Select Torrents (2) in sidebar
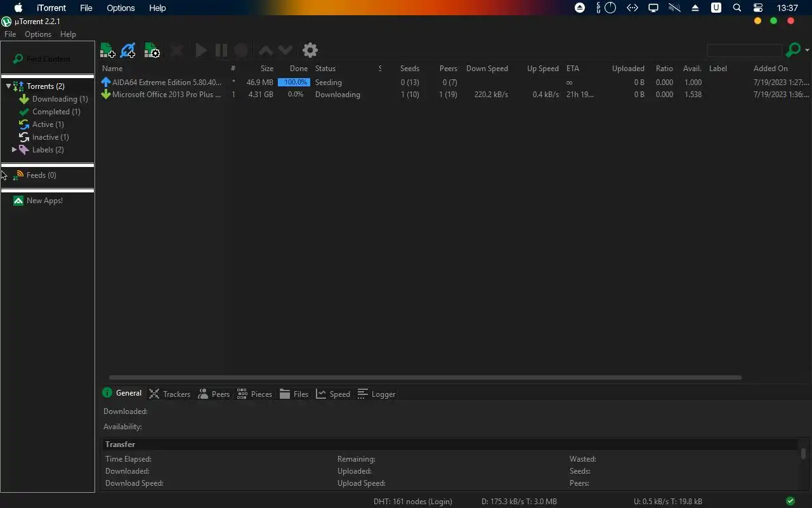Viewport: 812px width, 508px height. click(45, 86)
